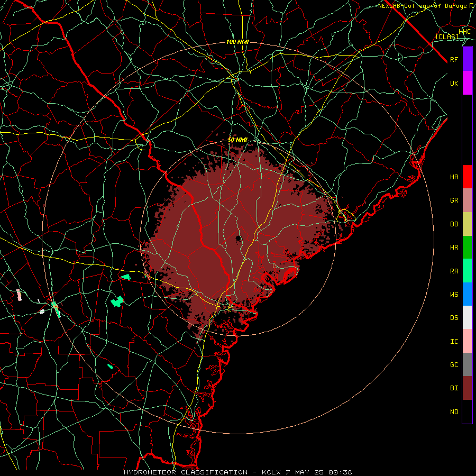Click the 100 NMI range ring label
This screenshot has height=476, width=476.
pos(237,42)
